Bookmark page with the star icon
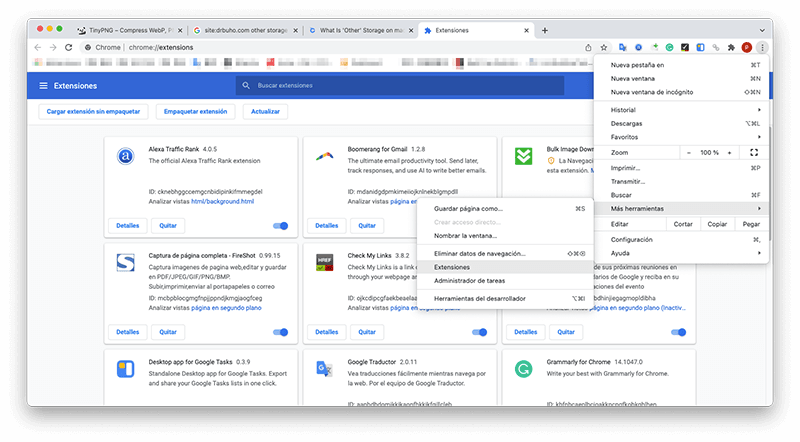Image resolution: width=800 pixels, height=442 pixels. pos(604,47)
